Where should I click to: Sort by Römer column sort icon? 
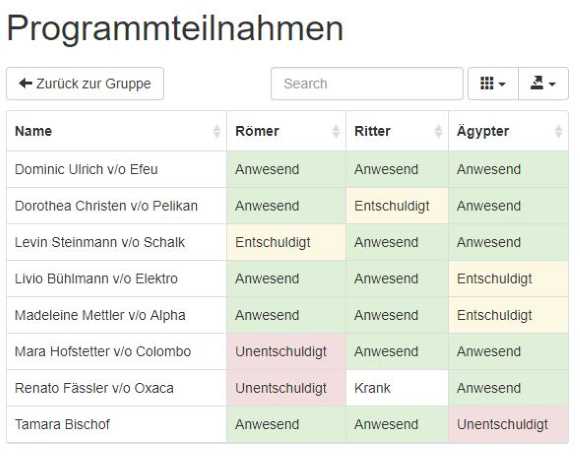[336, 131]
